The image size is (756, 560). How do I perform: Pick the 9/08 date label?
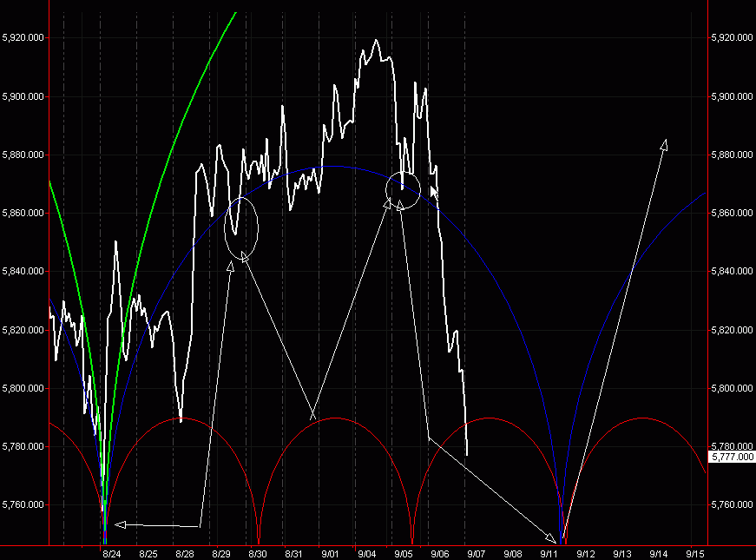pos(512,554)
